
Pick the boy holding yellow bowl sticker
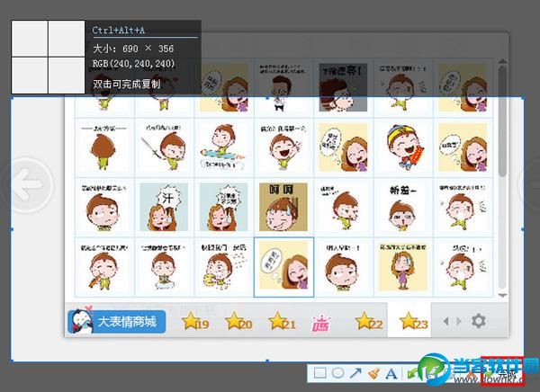click(223, 267)
